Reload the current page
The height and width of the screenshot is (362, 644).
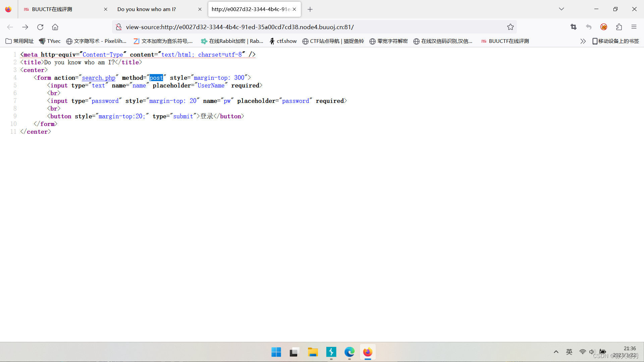(40, 27)
